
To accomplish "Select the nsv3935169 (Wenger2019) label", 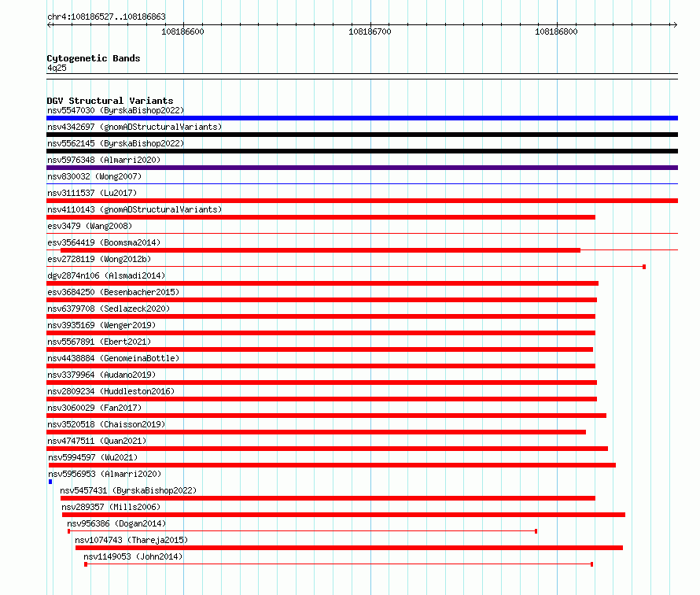I will click(101, 325).
